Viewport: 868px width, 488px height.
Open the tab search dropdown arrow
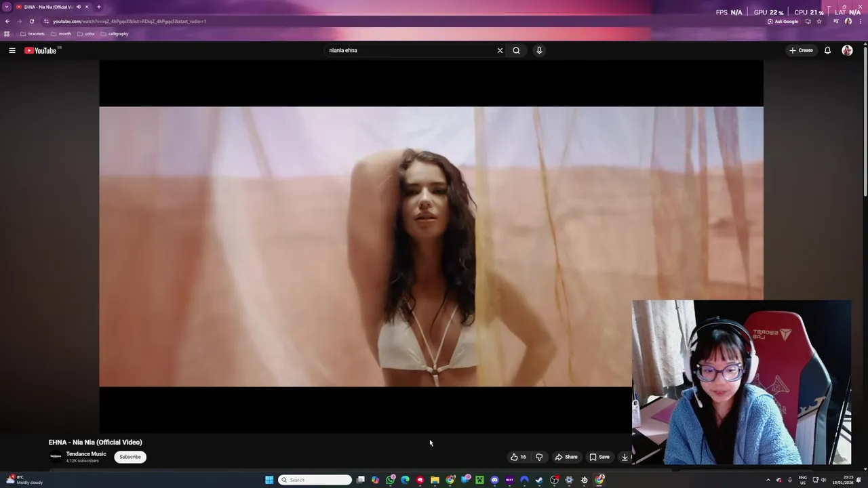[7, 7]
